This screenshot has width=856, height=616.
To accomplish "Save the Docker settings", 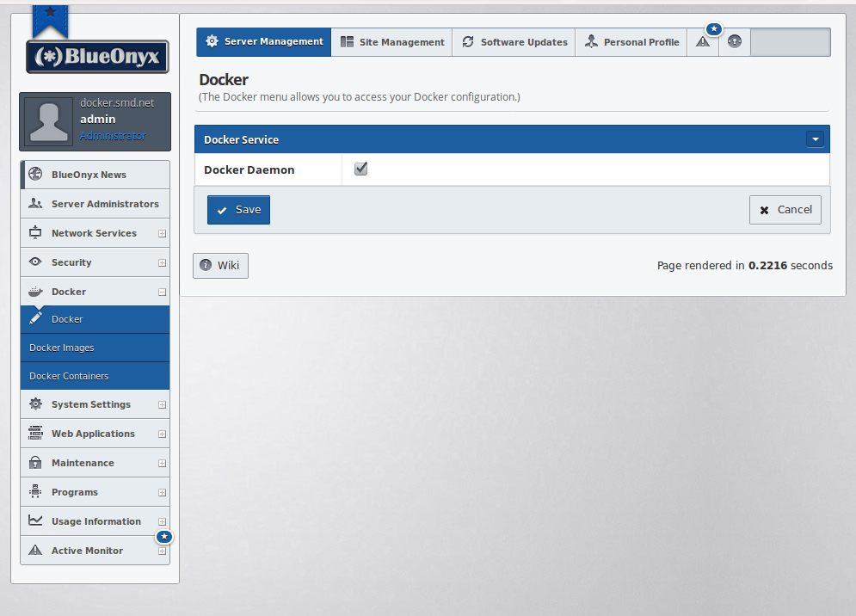I will [x=238, y=210].
